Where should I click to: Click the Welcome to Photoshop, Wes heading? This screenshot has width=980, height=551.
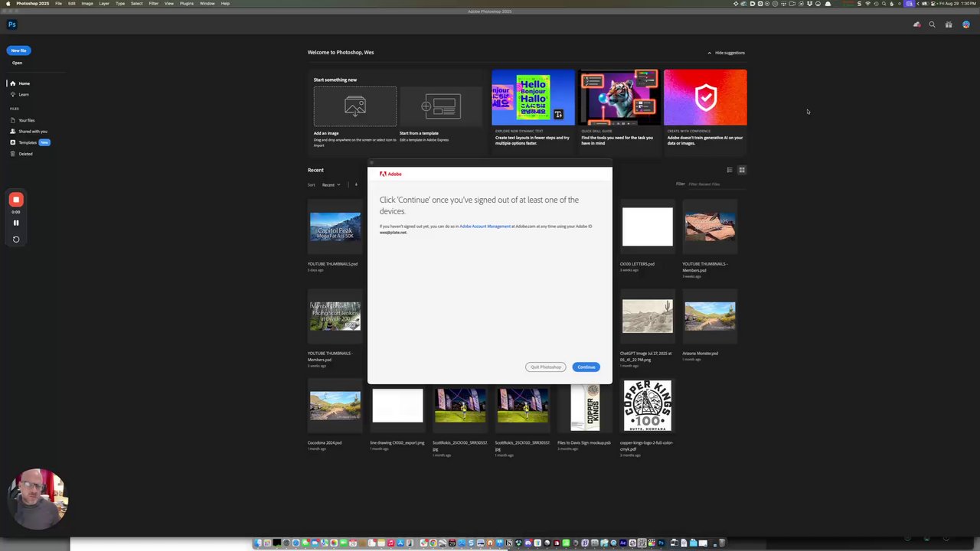tap(341, 53)
